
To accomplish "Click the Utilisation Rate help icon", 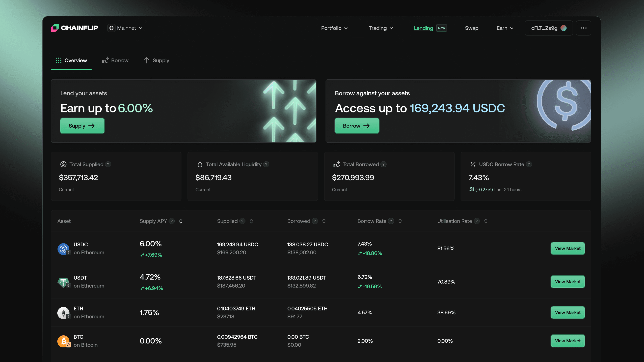I will [x=476, y=221].
